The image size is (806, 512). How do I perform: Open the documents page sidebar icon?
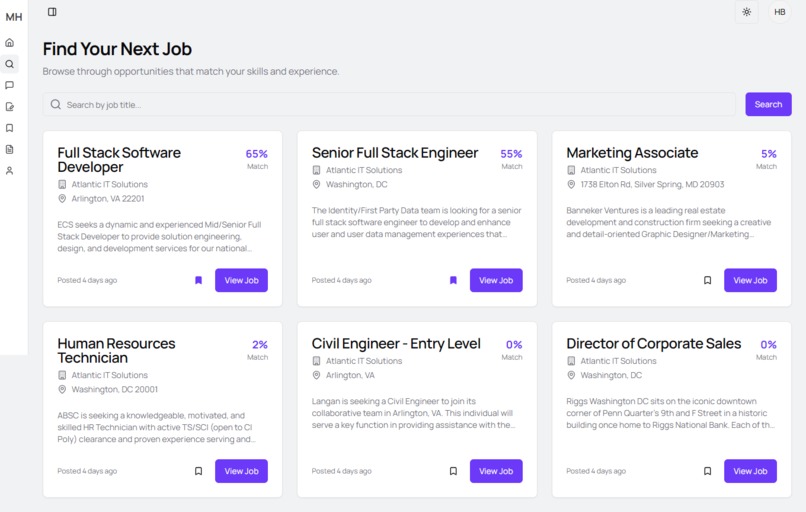point(9,150)
